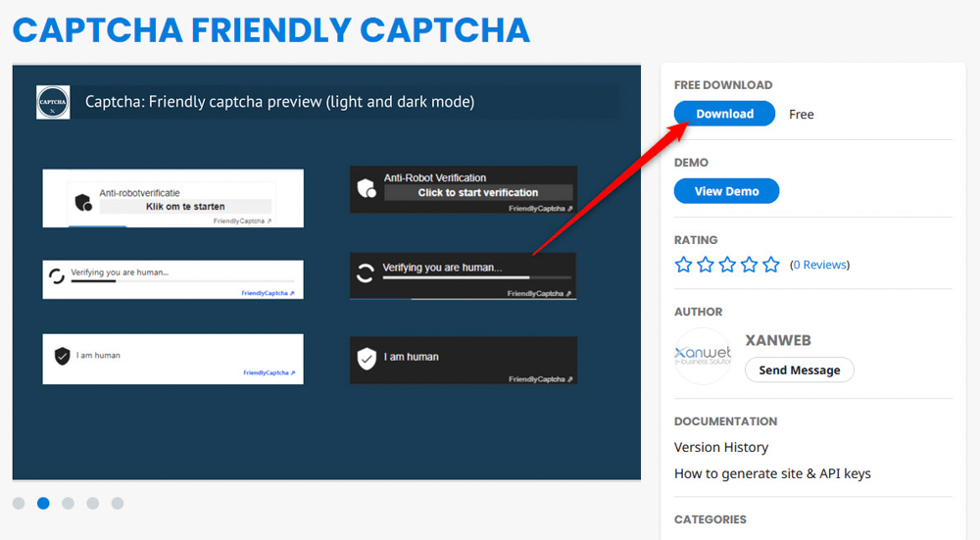980x540 pixels.
Task: Select the active second carousel dot
Action: 43,503
